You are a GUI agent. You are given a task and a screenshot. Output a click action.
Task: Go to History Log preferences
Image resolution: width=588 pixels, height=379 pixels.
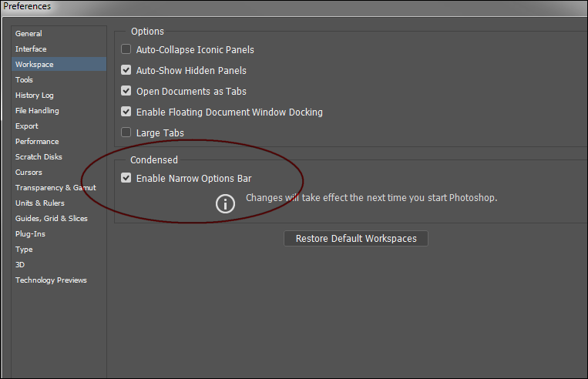pyautogui.click(x=35, y=95)
